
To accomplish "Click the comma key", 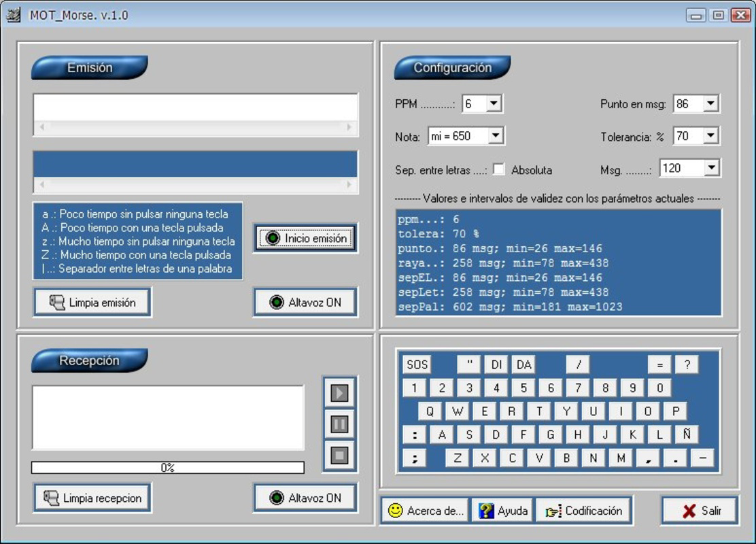I will (x=649, y=458).
